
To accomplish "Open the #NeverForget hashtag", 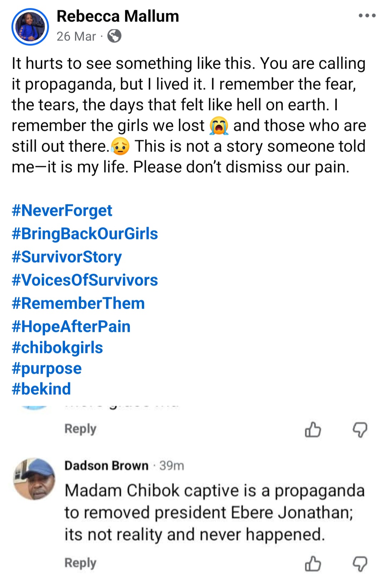I will (x=61, y=211).
